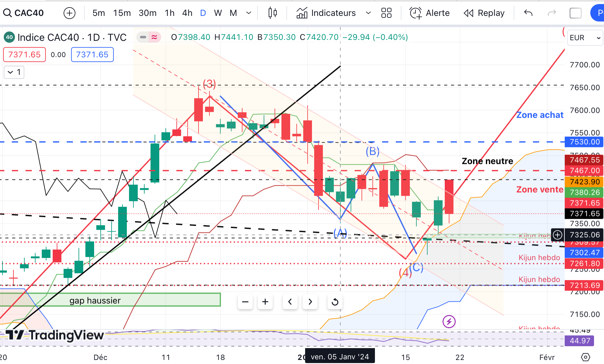Click the symbol search magnifier icon
The height and width of the screenshot is (364, 604).
[7, 13]
